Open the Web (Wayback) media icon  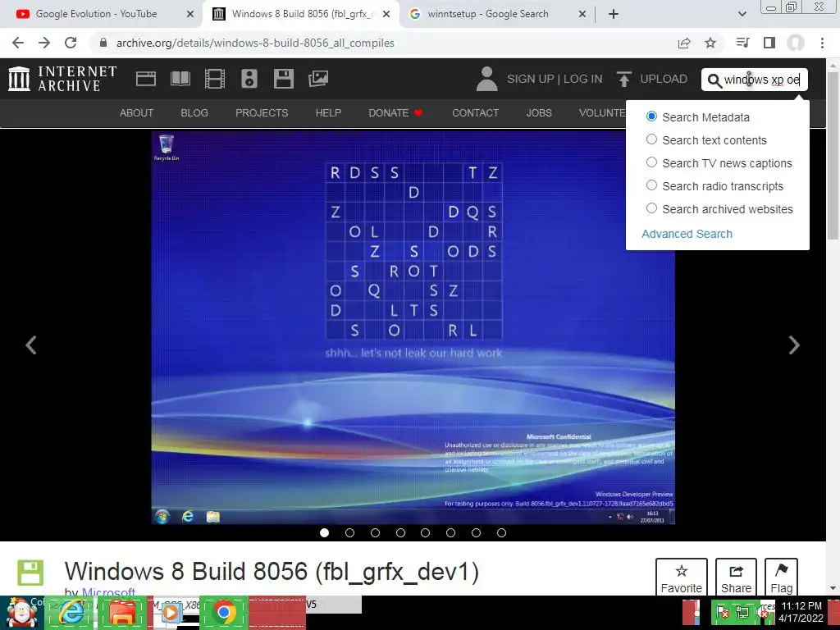146,79
